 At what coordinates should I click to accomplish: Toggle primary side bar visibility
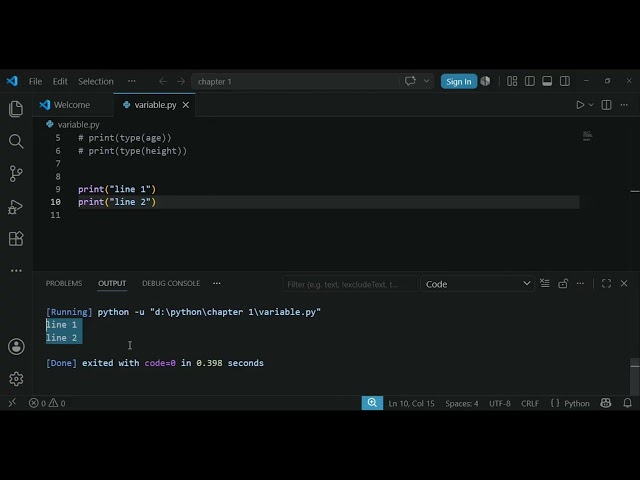coord(530,81)
